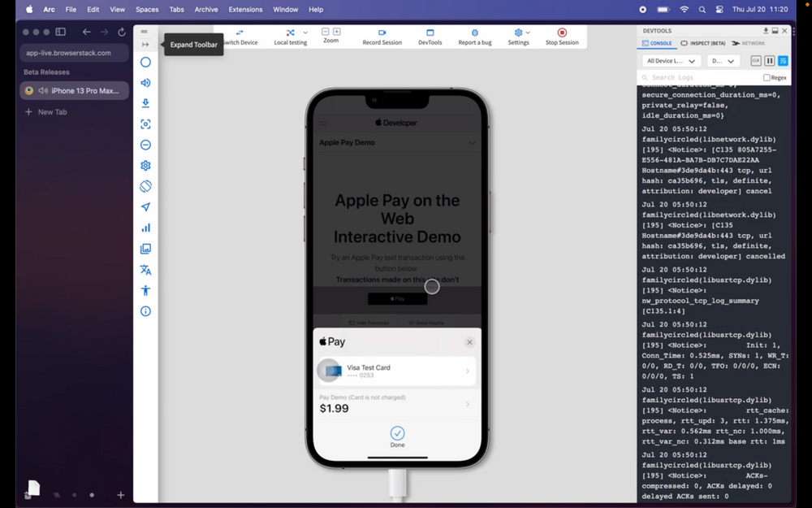Open the install app tool in sidebar
The image size is (812, 508).
pos(145,103)
